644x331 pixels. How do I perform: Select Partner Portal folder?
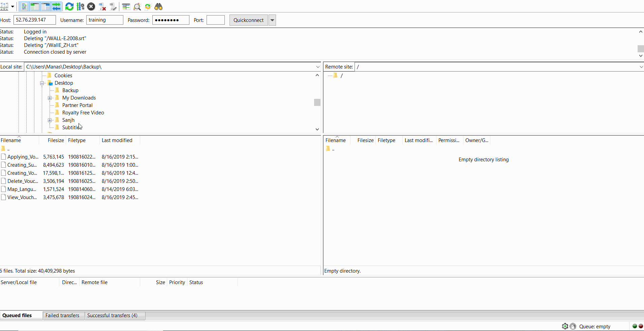pos(77,105)
